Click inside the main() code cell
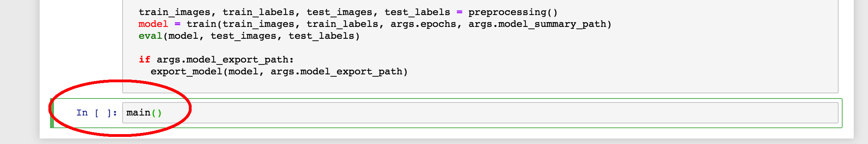 click(x=480, y=113)
